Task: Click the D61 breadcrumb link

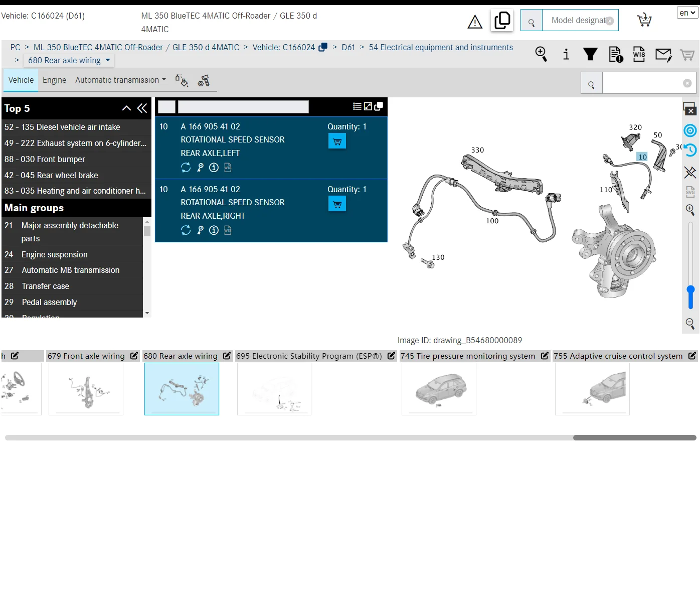Action: pyautogui.click(x=348, y=48)
